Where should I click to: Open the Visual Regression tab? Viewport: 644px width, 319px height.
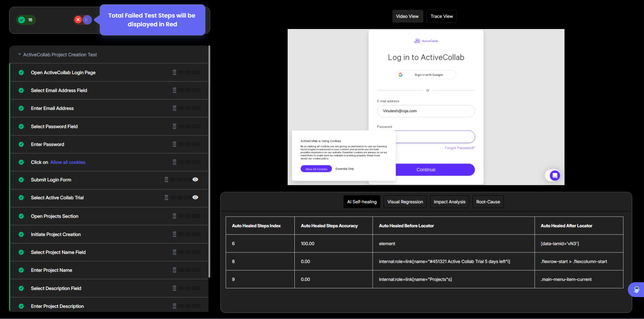pos(405,202)
